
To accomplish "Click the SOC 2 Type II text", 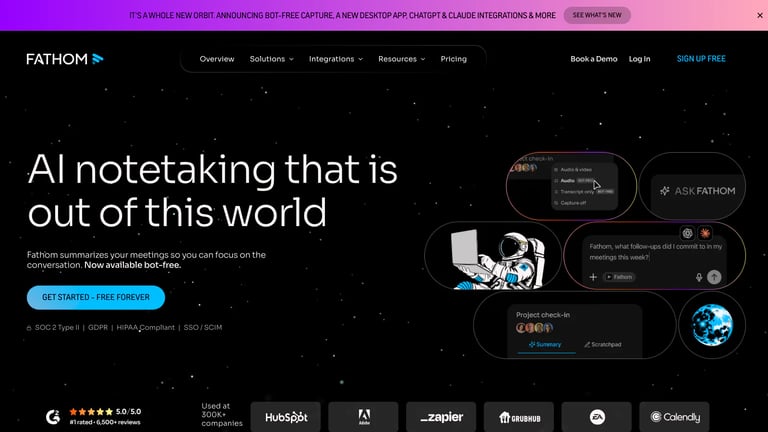I will tap(57, 327).
